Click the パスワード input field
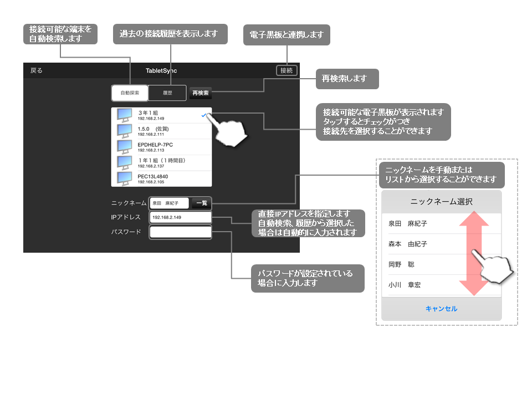 click(180, 232)
